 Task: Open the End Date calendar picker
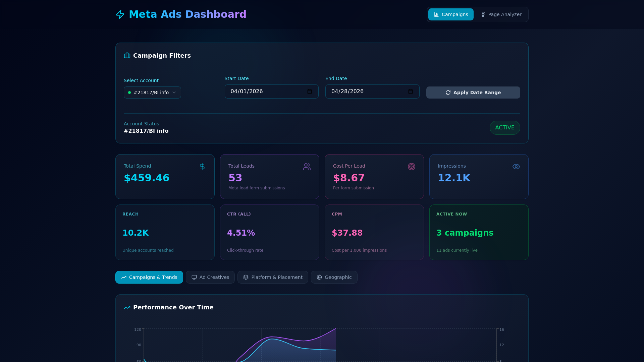click(411, 92)
